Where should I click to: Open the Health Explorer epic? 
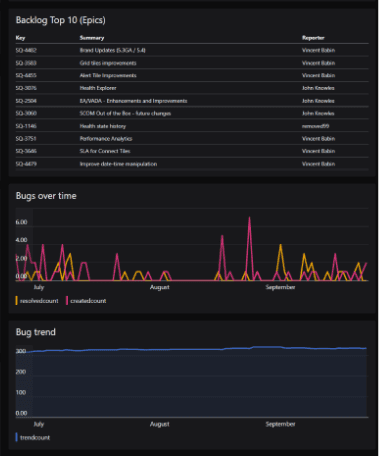192,88
